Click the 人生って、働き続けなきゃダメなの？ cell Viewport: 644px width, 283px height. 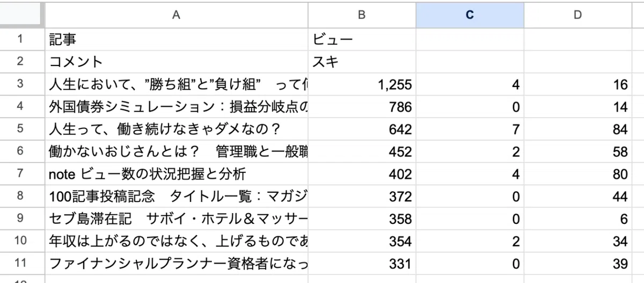coord(176,129)
